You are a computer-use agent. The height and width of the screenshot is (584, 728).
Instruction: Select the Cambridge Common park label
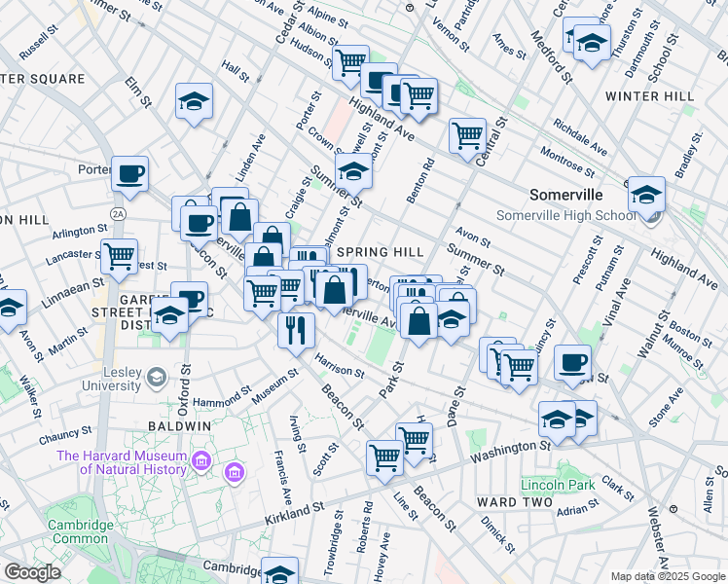coord(67,530)
